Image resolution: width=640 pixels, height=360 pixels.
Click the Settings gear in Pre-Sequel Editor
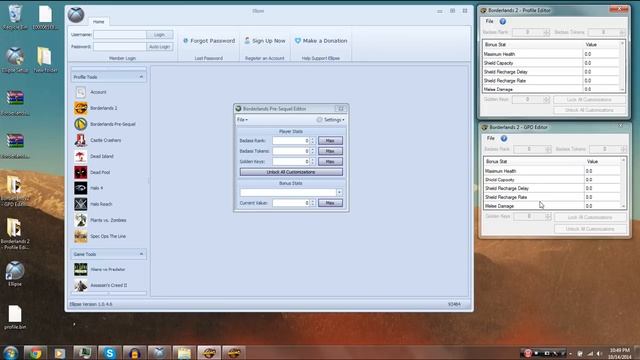319,120
